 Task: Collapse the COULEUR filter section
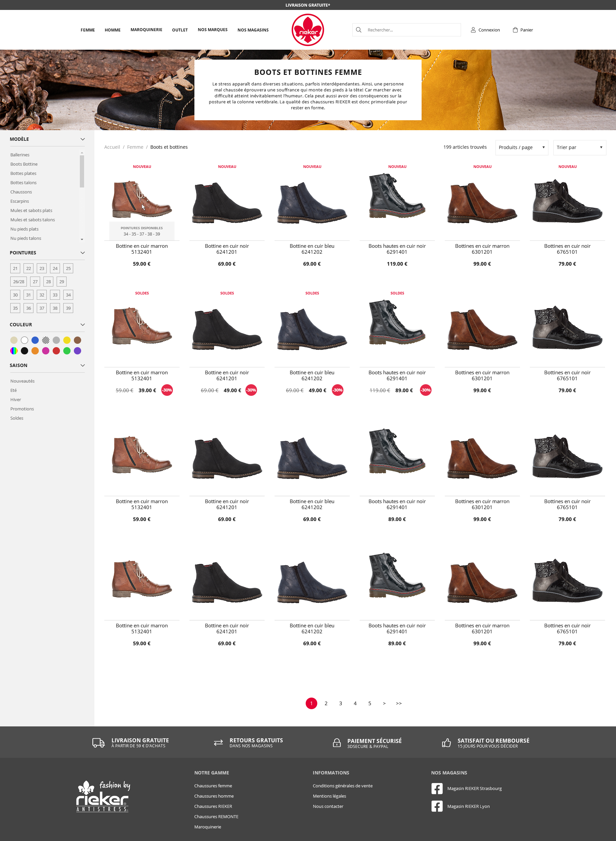(x=82, y=325)
